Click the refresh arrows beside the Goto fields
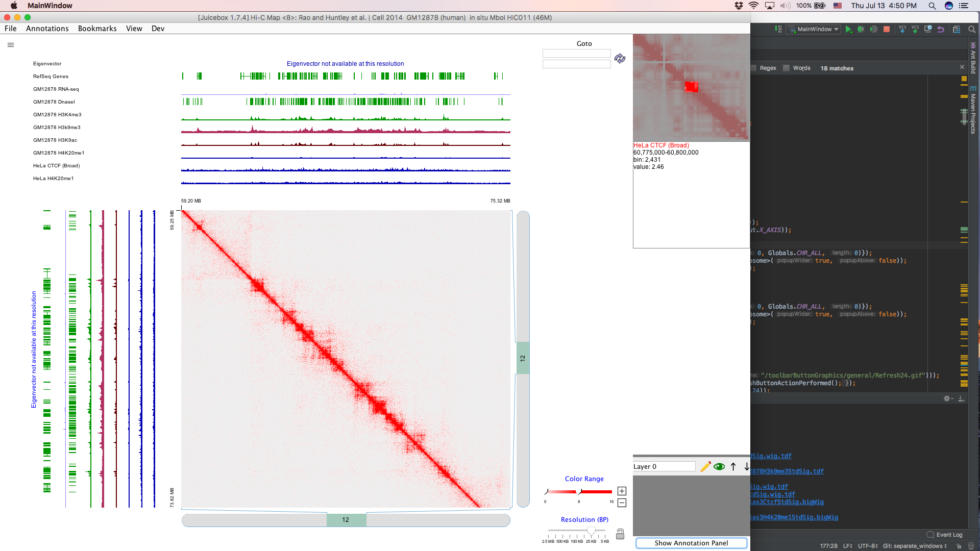The image size is (980, 551). (x=620, y=59)
